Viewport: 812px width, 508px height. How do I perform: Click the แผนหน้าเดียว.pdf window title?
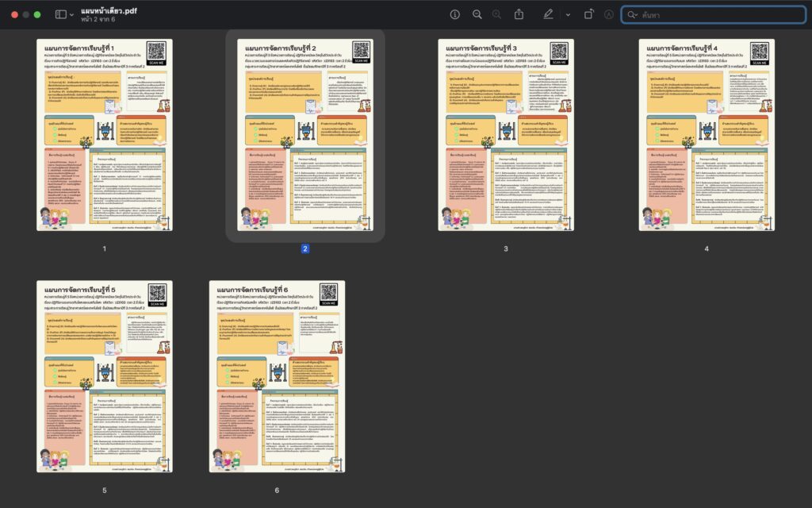(109, 10)
